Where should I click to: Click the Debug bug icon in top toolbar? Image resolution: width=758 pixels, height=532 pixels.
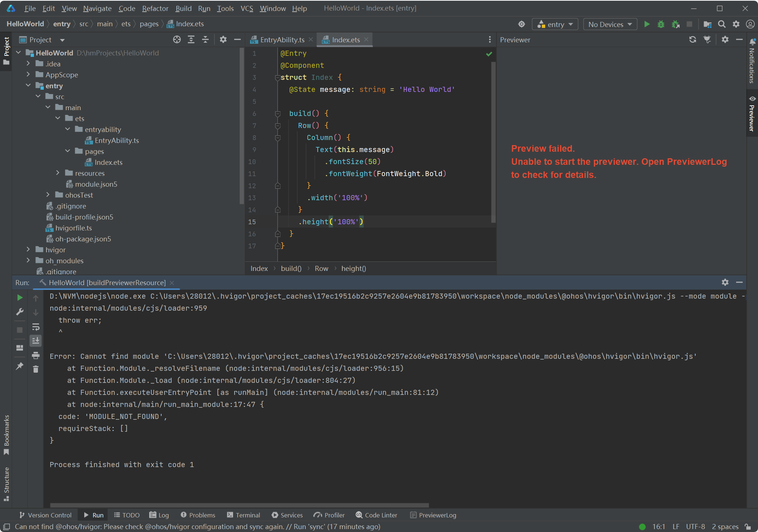pos(661,24)
